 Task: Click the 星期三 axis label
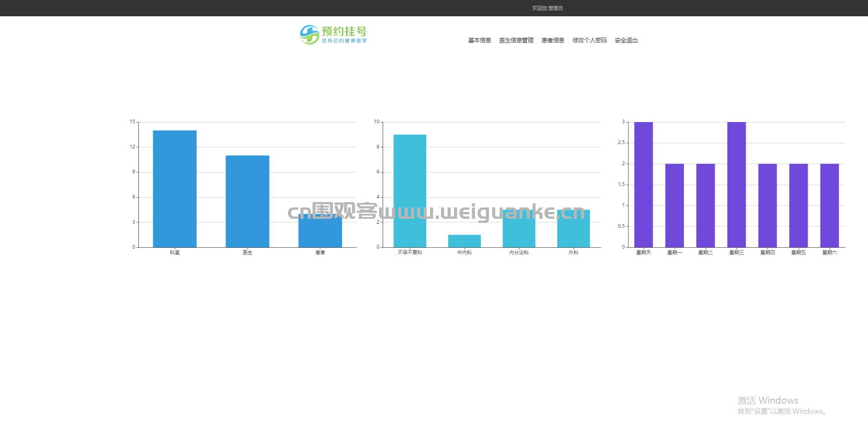[x=736, y=253]
